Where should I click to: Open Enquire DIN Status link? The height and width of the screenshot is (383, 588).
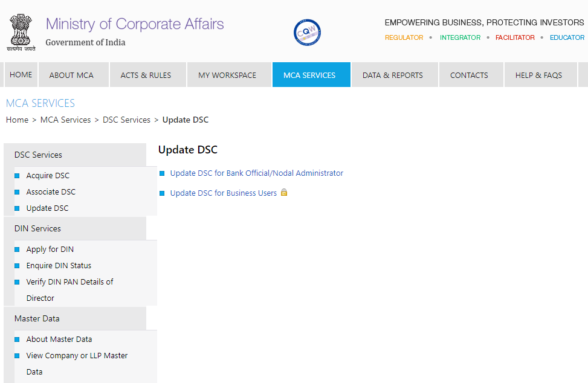point(59,266)
